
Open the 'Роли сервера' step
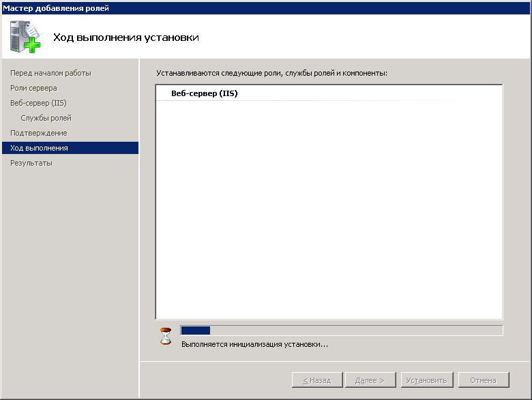point(33,88)
